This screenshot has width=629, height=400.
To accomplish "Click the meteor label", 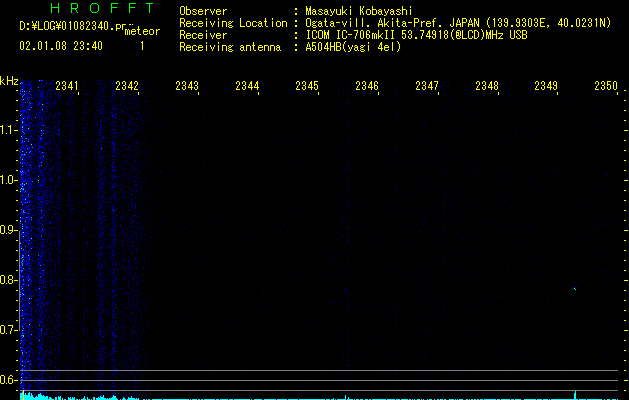I will click(x=142, y=31).
